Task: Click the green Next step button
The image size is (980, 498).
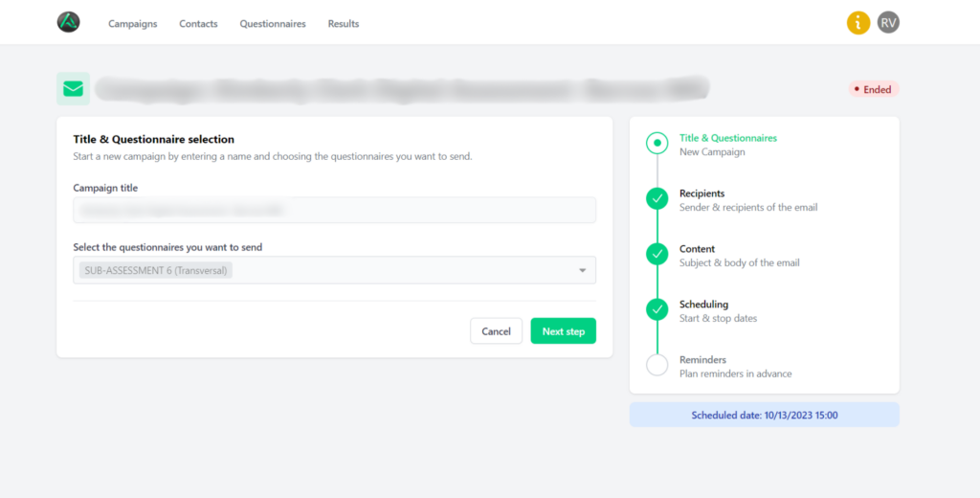Action: [x=563, y=331]
